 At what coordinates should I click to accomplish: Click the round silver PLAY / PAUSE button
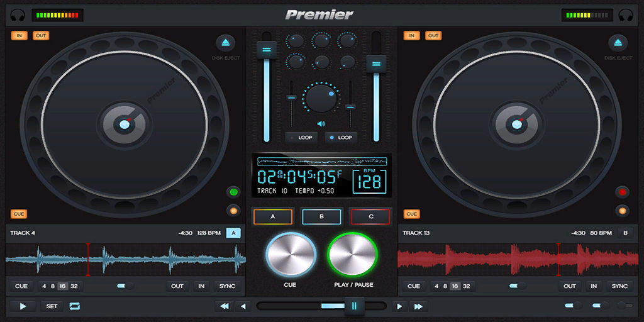tap(353, 255)
